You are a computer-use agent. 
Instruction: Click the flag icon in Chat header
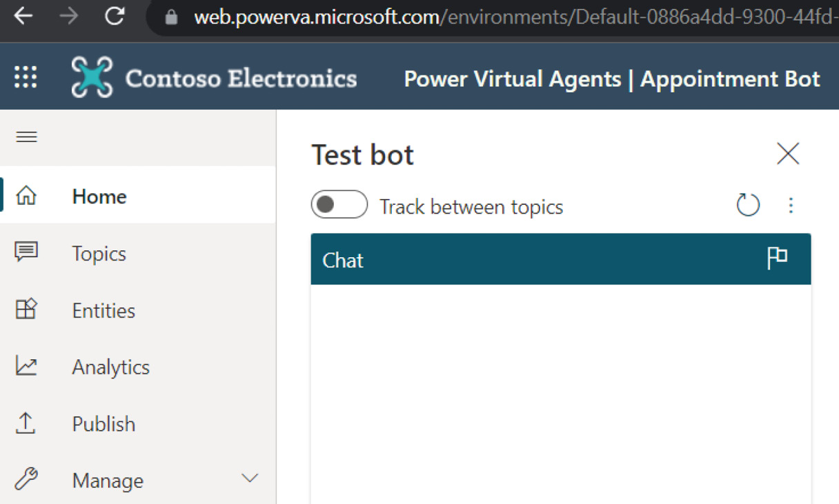click(778, 258)
